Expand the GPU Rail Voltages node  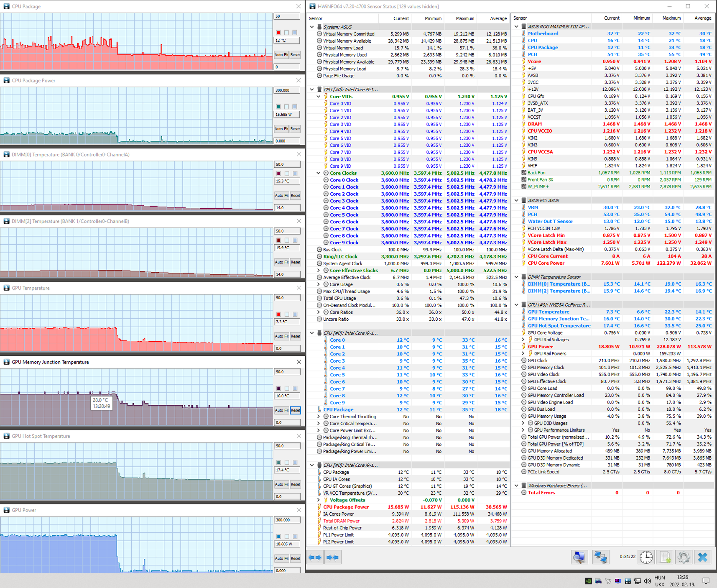[523, 340]
